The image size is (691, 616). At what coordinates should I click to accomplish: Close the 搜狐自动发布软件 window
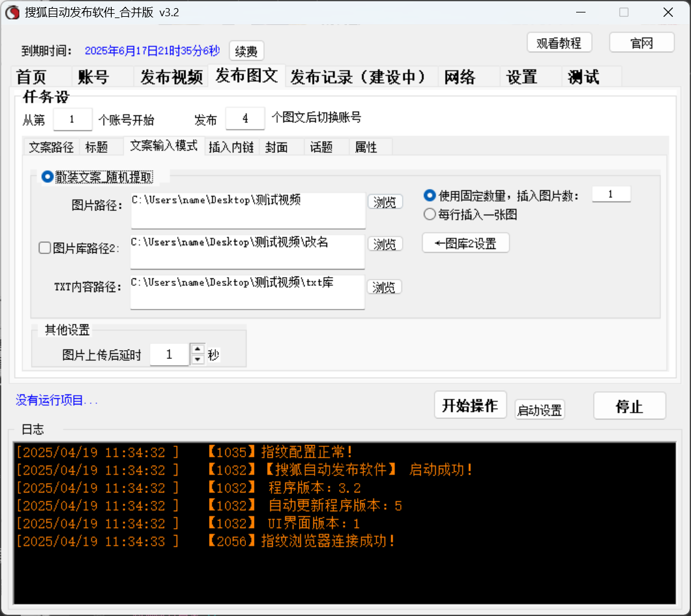[668, 12]
